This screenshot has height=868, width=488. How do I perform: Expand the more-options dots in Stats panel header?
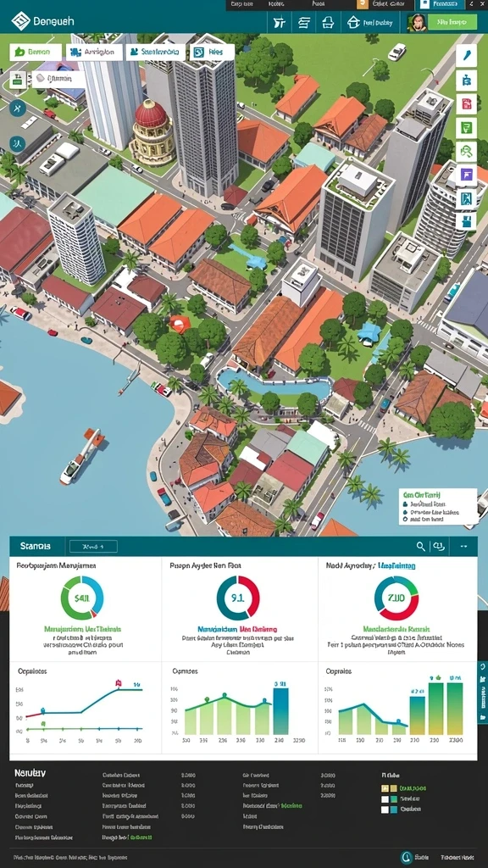(x=463, y=547)
